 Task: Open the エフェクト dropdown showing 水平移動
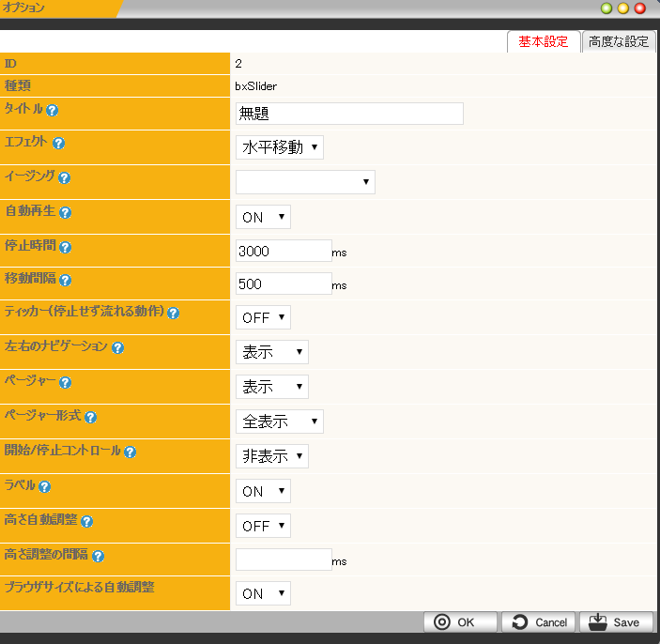[280, 147]
